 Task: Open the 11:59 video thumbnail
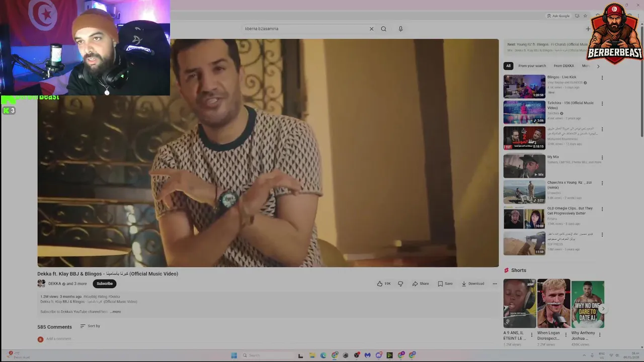point(524,243)
